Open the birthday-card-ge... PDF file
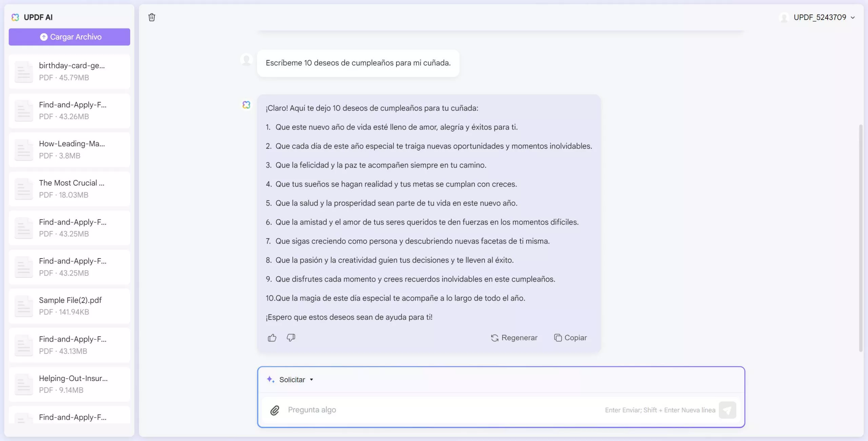The image size is (868, 441). (70, 72)
